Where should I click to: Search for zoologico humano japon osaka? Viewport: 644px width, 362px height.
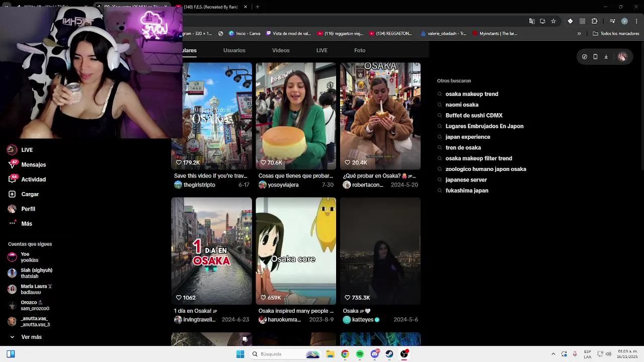tap(486, 169)
